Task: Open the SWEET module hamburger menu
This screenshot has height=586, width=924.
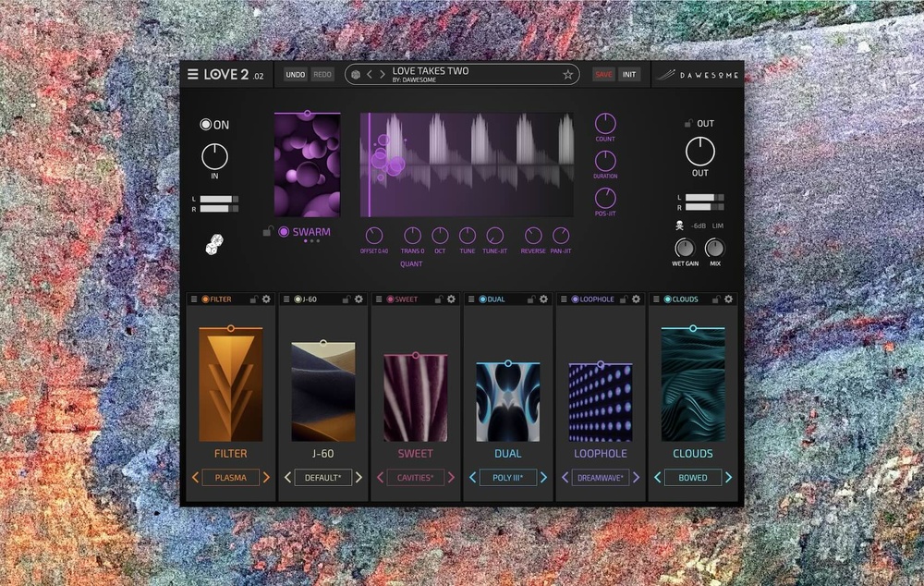Action: pos(379,299)
